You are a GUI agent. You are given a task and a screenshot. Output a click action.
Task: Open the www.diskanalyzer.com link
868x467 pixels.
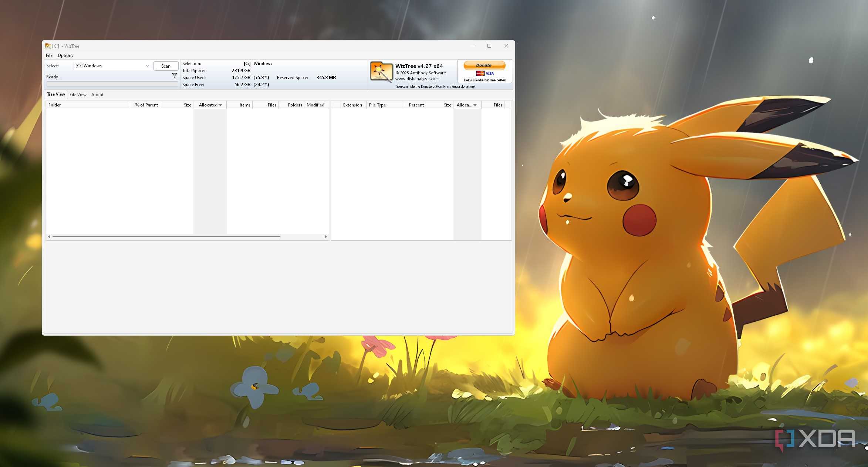417,79
